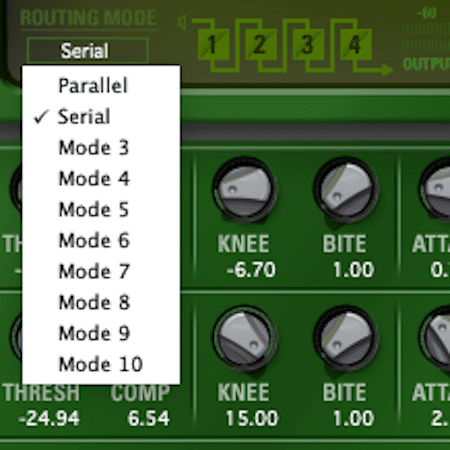Click the output arrow in routing diagram
Image resolution: width=450 pixels, height=450 pixels.
pyautogui.click(x=387, y=70)
